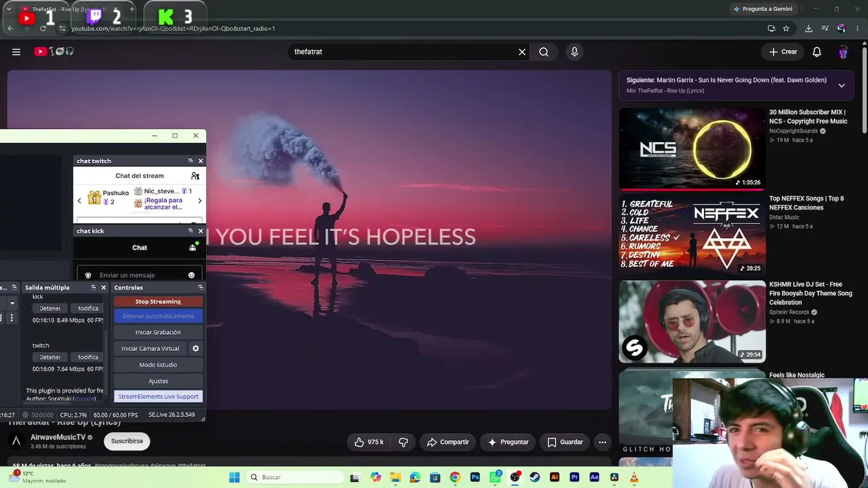868x488 pixels.
Task: Bookmark this page with the star icon
Action: tap(786, 28)
